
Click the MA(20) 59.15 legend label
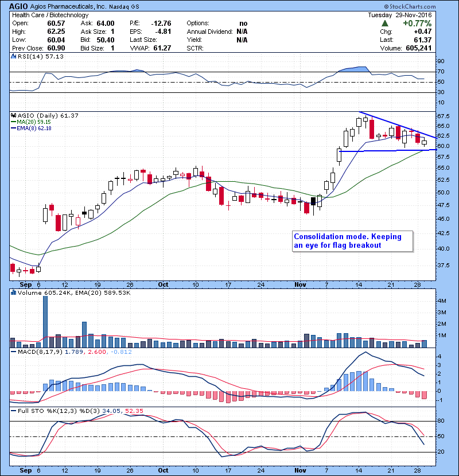tap(31, 122)
